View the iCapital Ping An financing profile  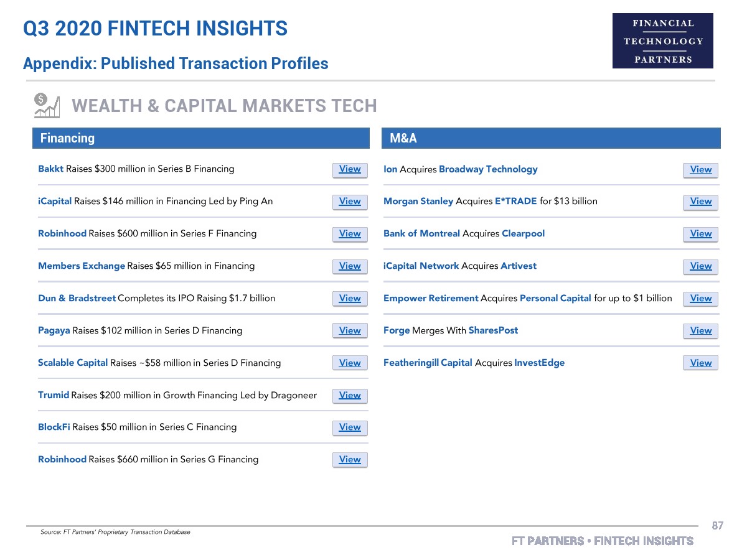[350, 202]
